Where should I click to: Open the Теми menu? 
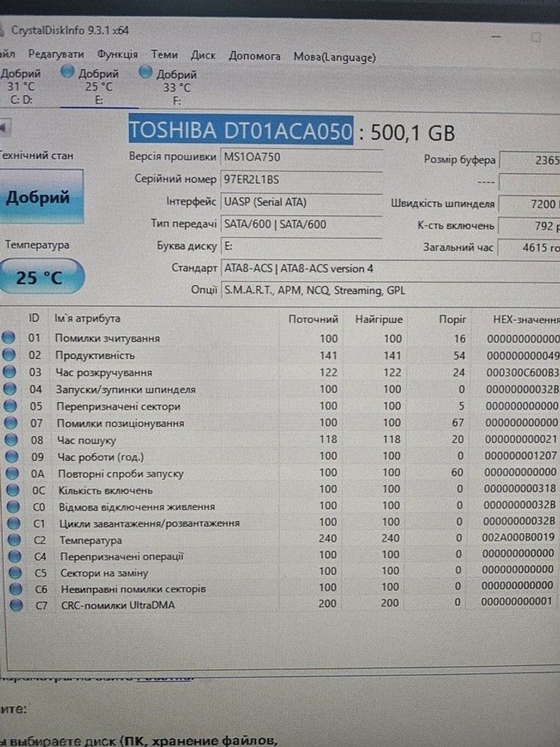(x=164, y=55)
